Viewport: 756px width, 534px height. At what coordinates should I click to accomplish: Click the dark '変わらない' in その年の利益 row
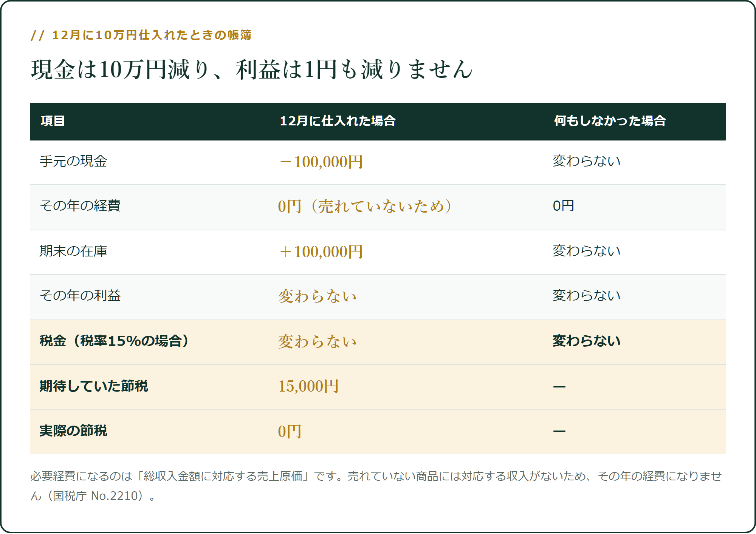click(587, 296)
